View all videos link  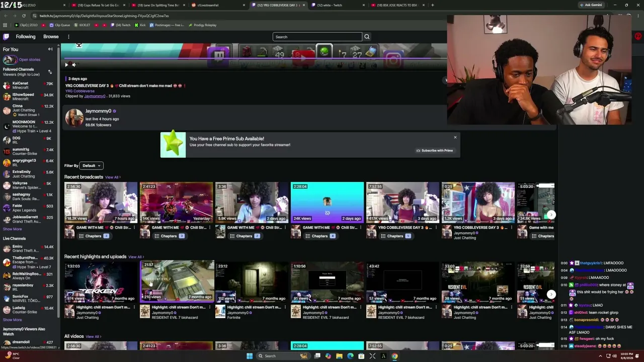(93, 337)
